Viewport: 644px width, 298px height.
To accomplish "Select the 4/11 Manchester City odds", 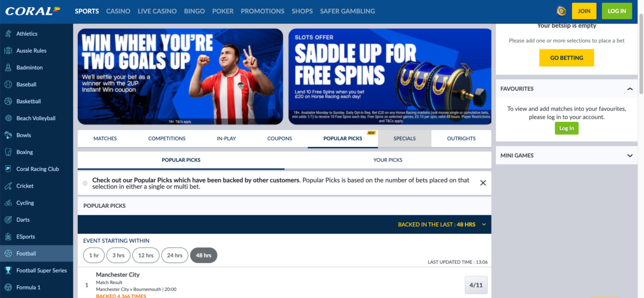I will 476,285.
